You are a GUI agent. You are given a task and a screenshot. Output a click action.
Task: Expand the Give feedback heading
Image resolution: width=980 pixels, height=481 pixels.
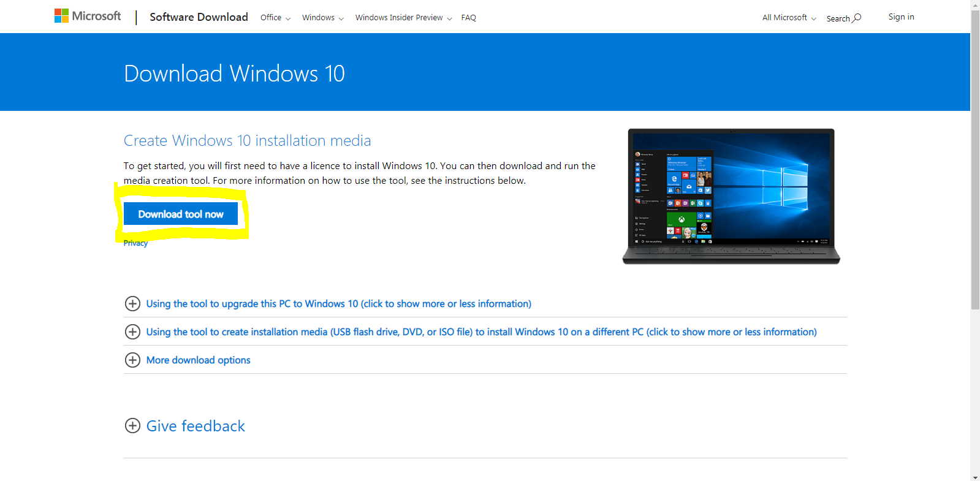click(196, 426)
